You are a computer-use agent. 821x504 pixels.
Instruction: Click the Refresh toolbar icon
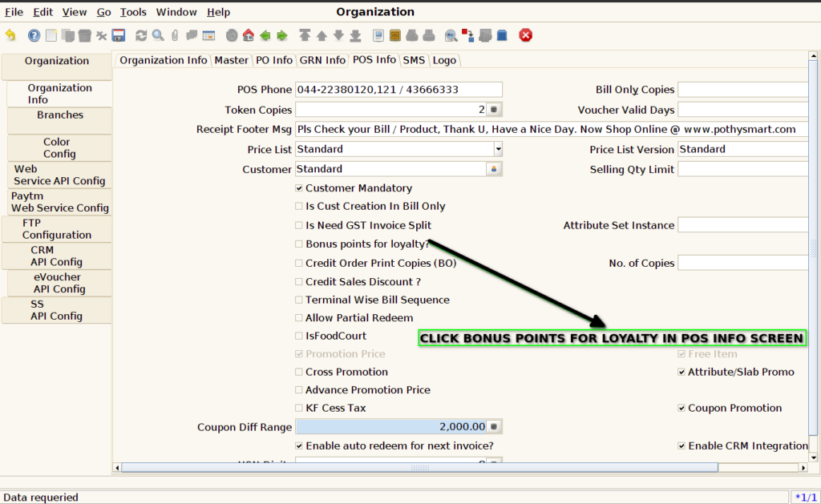pyautogui.click(x=141, y=35)
